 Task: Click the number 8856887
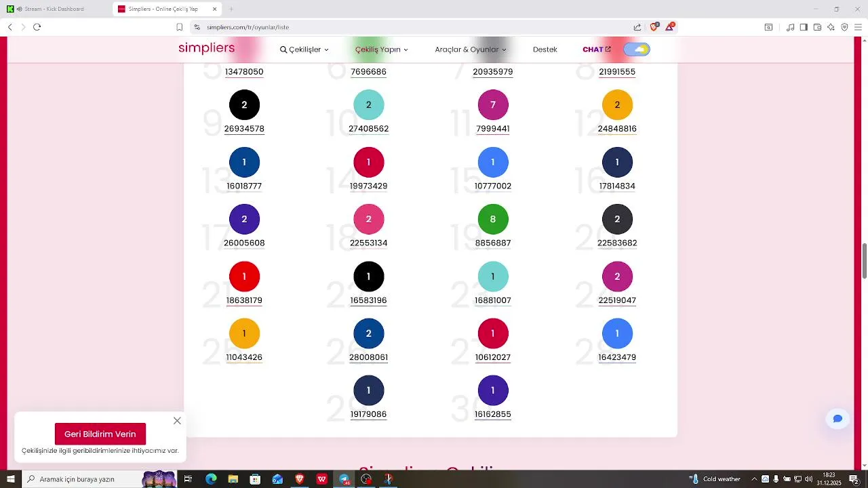point(493,243)
